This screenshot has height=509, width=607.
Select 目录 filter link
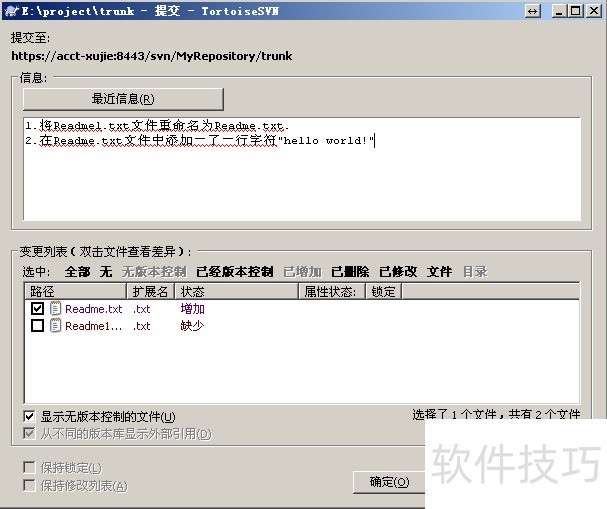pyautogui.click(x=475, y=272)
